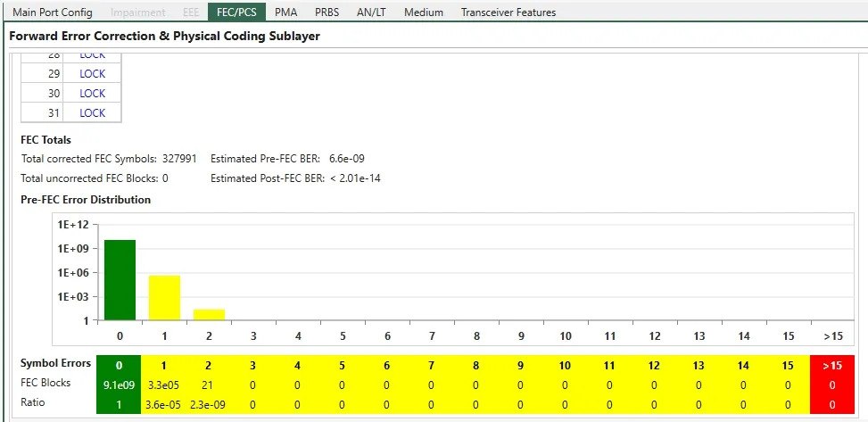This screenshot has width=868, height=422.
Task: Click the LOCK status for lane 31
Action: [92, 113]
